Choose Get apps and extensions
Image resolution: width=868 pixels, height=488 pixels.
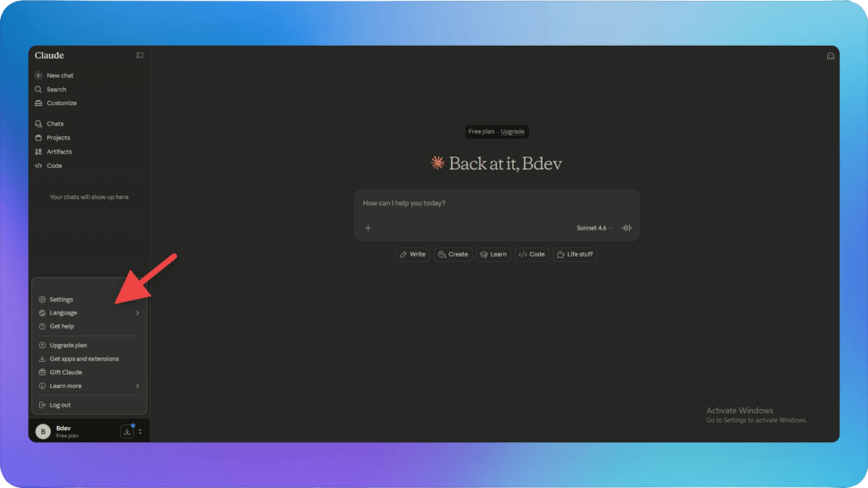88,358
